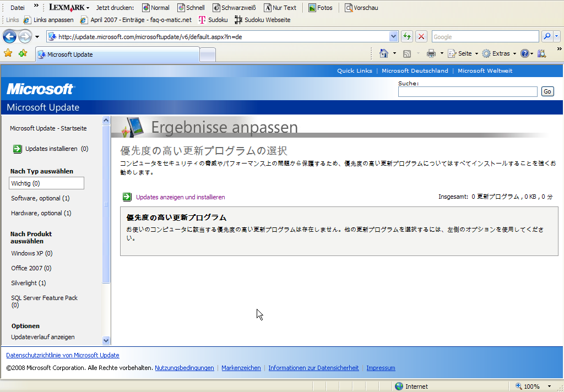The width and height of the screenshot is (564, 392).
Task: Click the Go search button
Action: [x=547, y=92]
